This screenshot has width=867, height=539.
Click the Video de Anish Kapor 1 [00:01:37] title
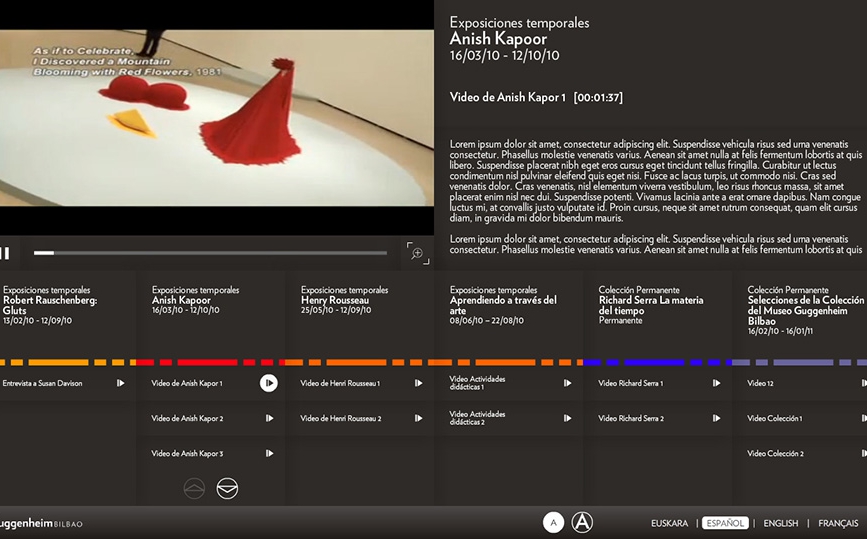pos(536,97)
